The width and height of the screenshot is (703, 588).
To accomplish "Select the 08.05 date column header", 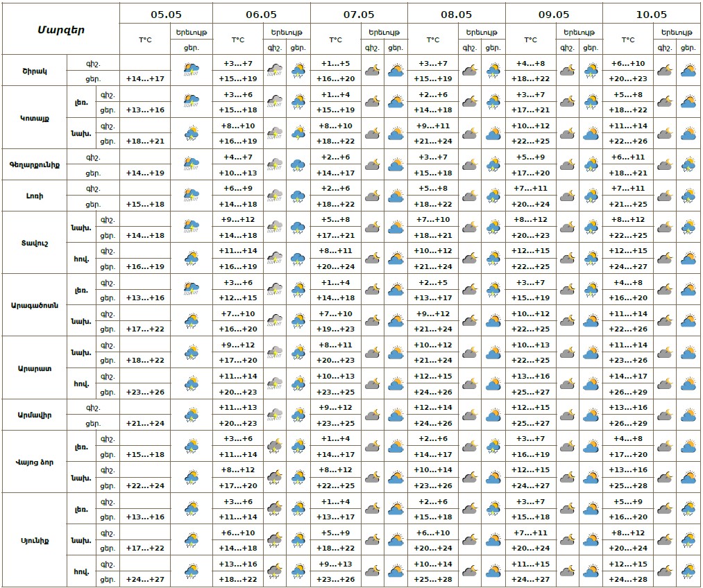I will pyautogui.click(x=456, y=14).
